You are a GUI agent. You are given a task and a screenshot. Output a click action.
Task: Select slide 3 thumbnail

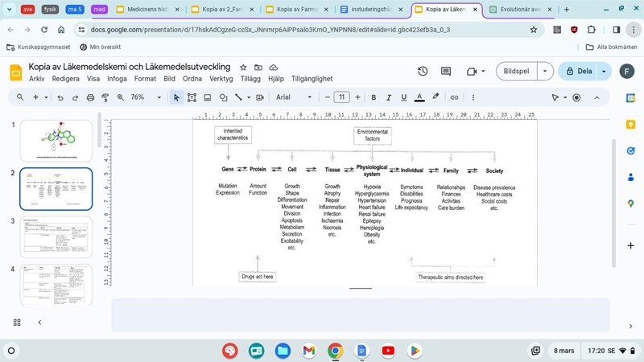pos(56,237)
